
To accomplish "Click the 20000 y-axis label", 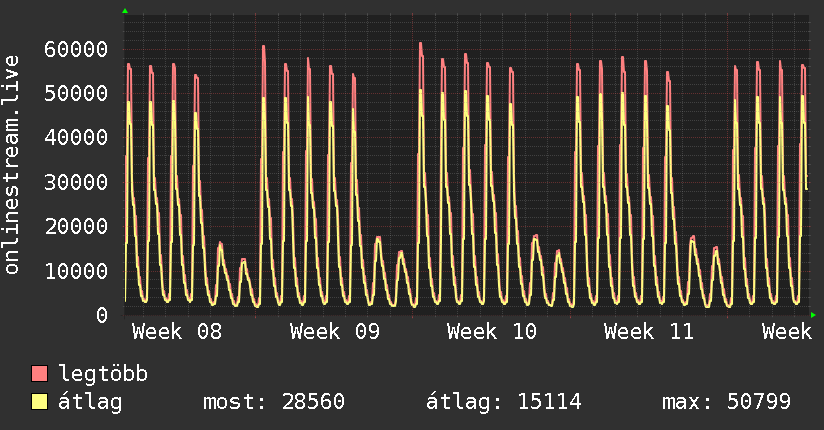I will pos(76,227).
